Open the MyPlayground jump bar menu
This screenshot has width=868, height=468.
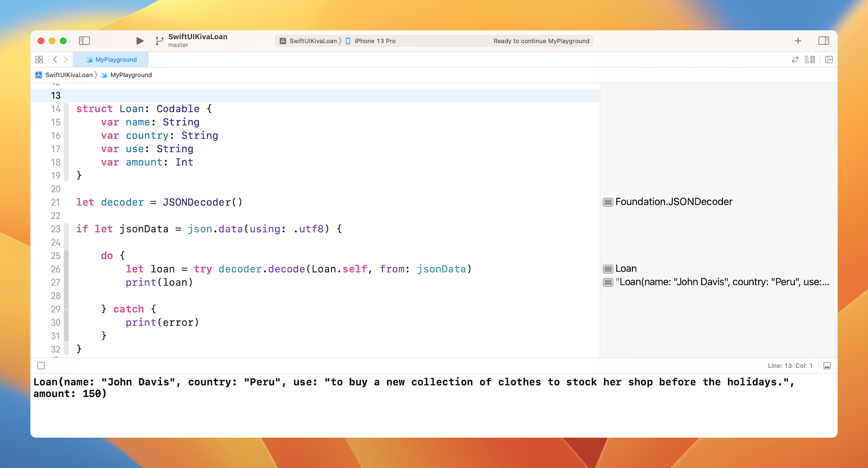click(x=131, y=75)
